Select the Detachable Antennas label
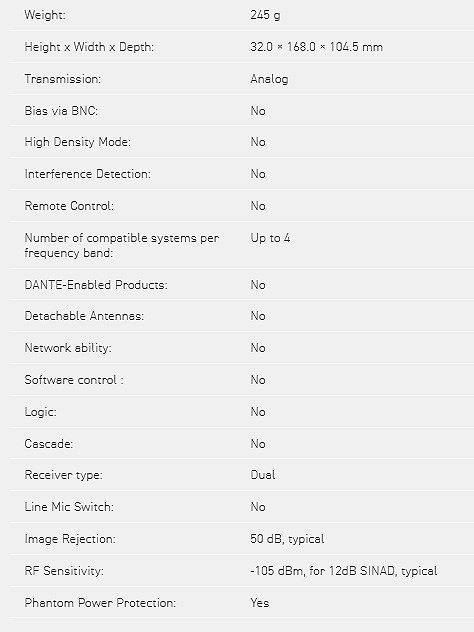This screenshot has width=474, height=632. tap(84, 316)
